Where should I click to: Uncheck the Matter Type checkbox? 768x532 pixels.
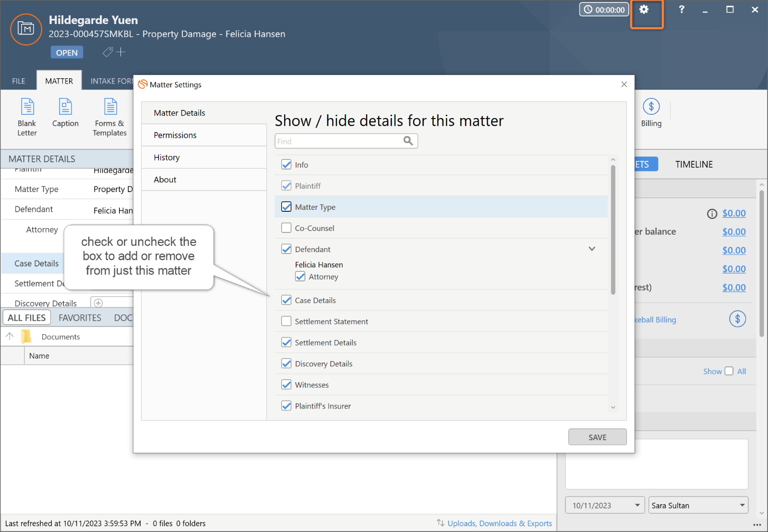(x=287, y=207)
